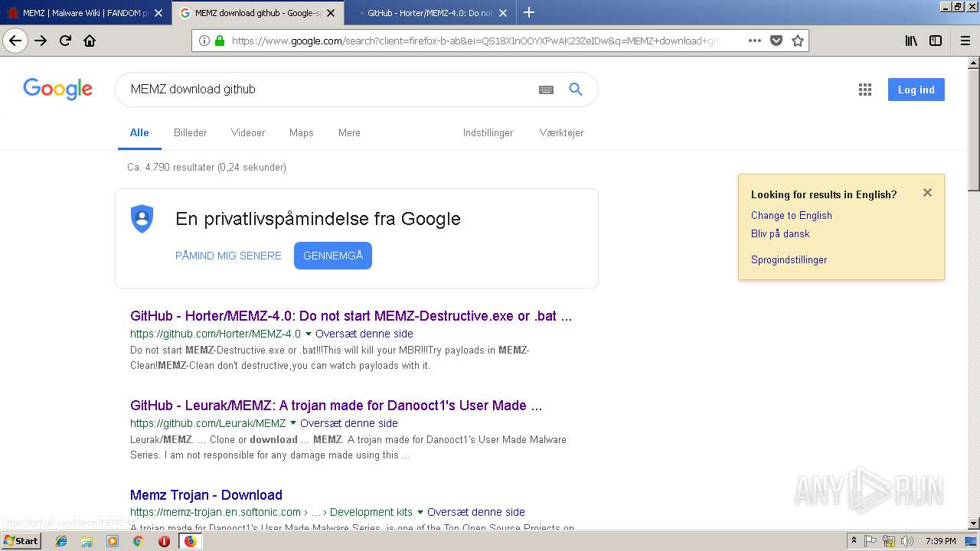Go to the Google logo homepage
This screenshot has width=980, height=551.
coord(58,90)
